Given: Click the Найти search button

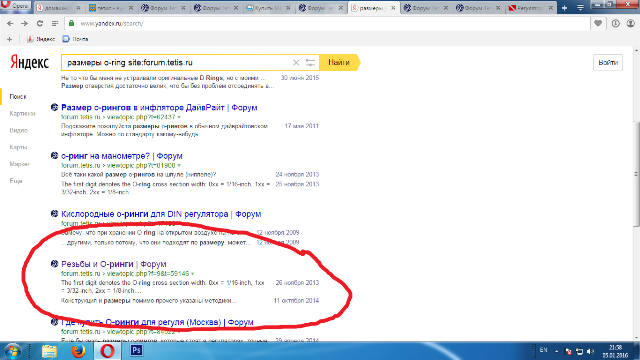Looking at the screenshot, I should pos(339,62).
